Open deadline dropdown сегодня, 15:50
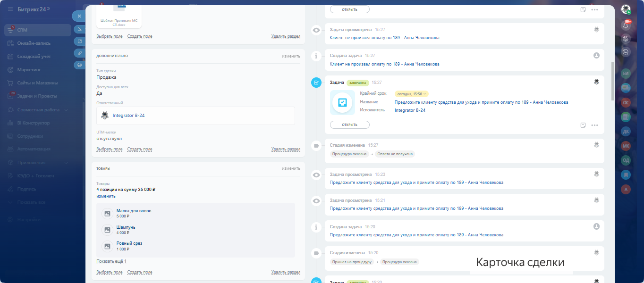Image resolution: width=644 pixels, height=283 pixels. (412, 94)
